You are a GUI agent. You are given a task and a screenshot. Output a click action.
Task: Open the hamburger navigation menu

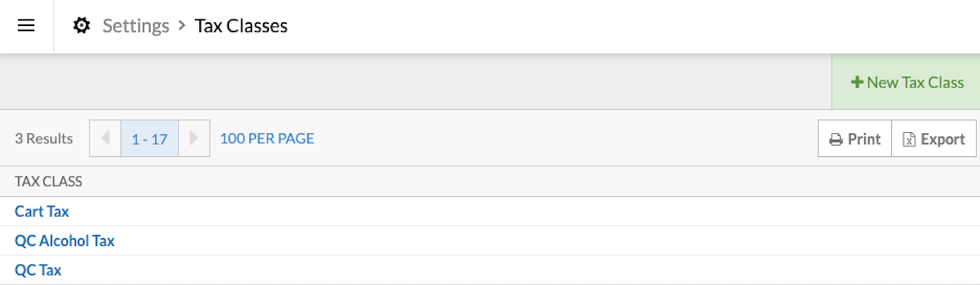pyautogui.click(x=27, y=27)
